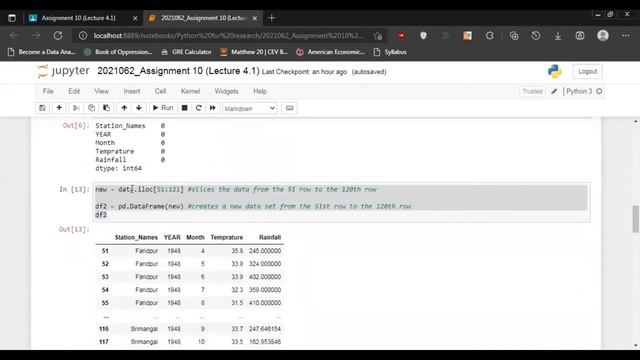Click in the In [13] code cell

pyautogui.click(x=341, y=202)
